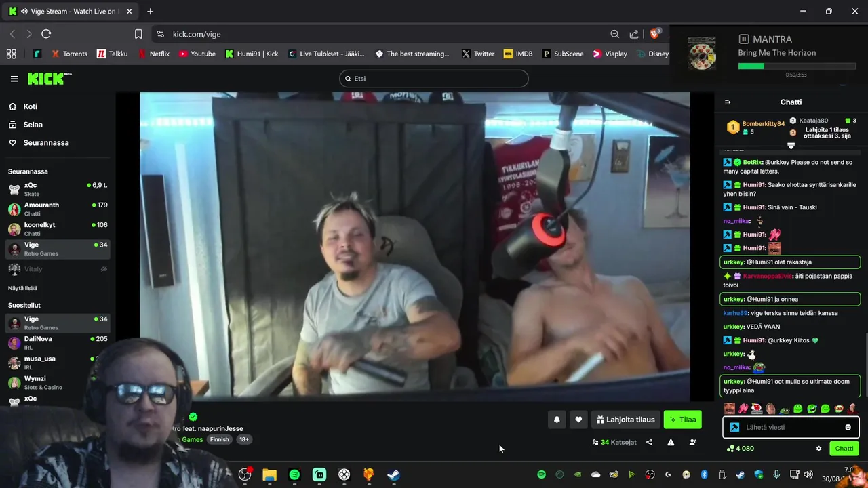Open the emoji picker in chat

pos(848,427)
